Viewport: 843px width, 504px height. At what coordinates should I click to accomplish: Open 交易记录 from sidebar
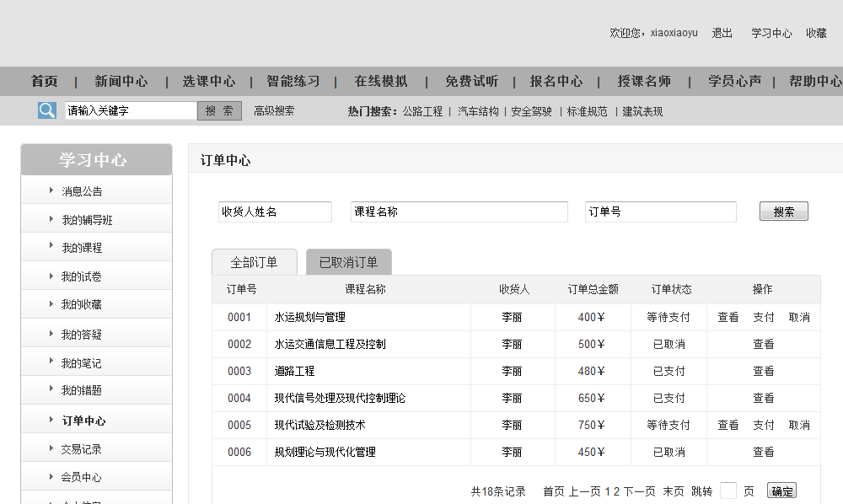[81, 449]
